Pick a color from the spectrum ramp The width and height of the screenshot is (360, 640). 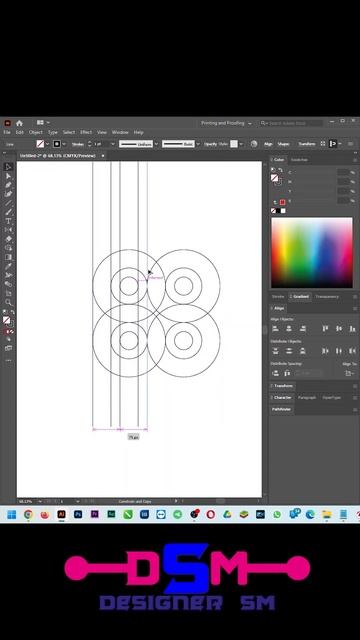pos(312,253)
